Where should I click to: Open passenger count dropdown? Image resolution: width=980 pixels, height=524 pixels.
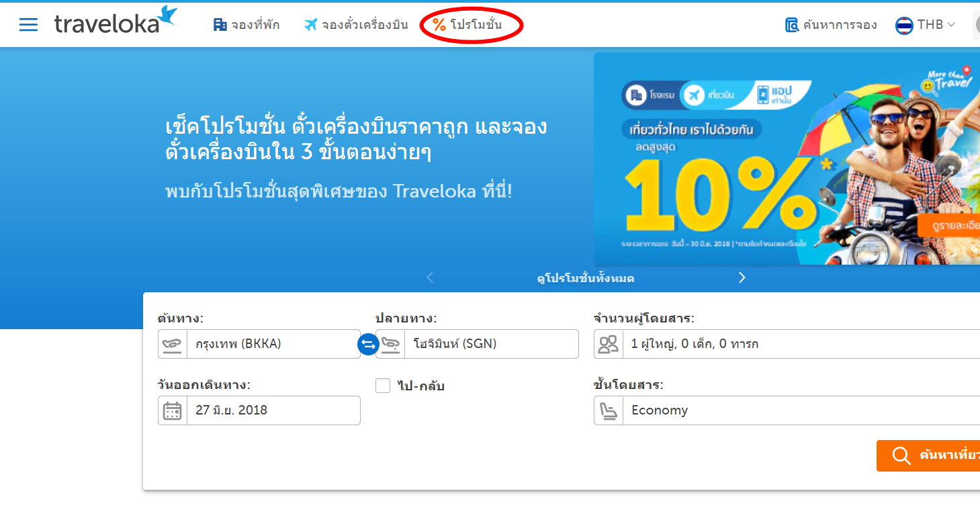(x=787, y=344)
